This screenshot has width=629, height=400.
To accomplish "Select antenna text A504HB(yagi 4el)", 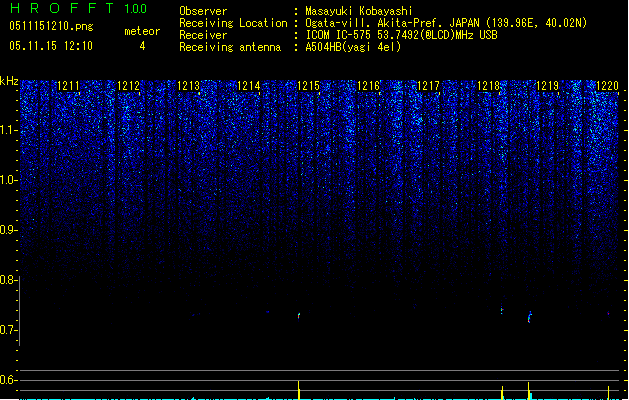I will point(353,47).
